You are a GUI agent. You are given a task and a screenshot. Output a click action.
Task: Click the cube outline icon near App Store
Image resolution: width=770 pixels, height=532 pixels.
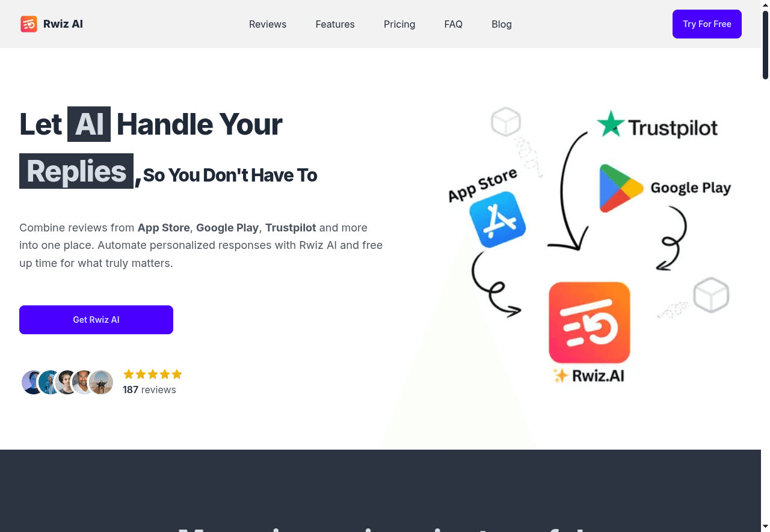coord(505,122)
